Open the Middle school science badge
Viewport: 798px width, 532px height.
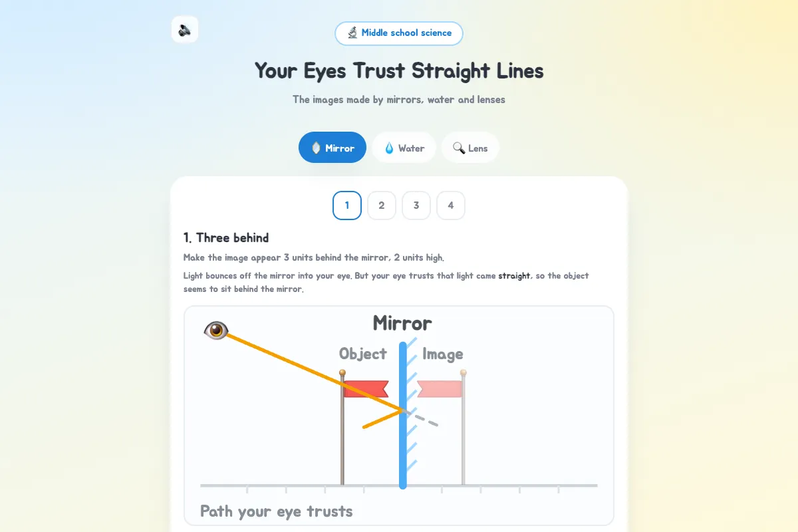coord(399,33)
